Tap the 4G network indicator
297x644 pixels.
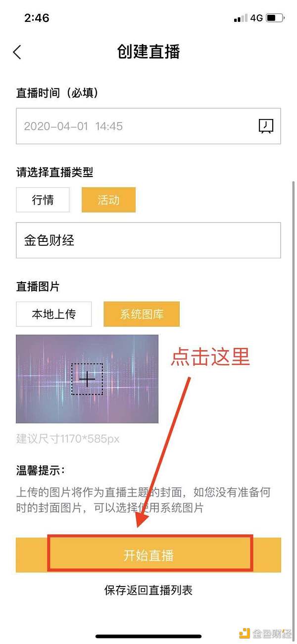tap(256, 18)
